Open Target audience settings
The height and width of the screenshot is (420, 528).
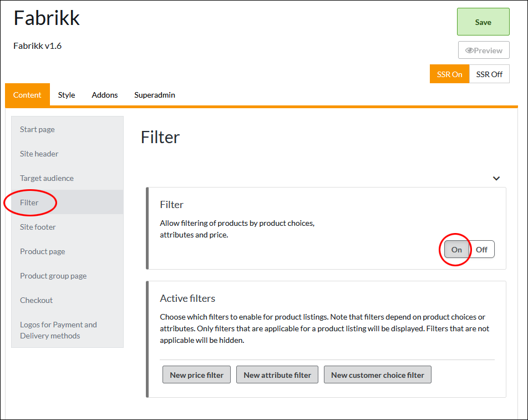pos(47,178)
